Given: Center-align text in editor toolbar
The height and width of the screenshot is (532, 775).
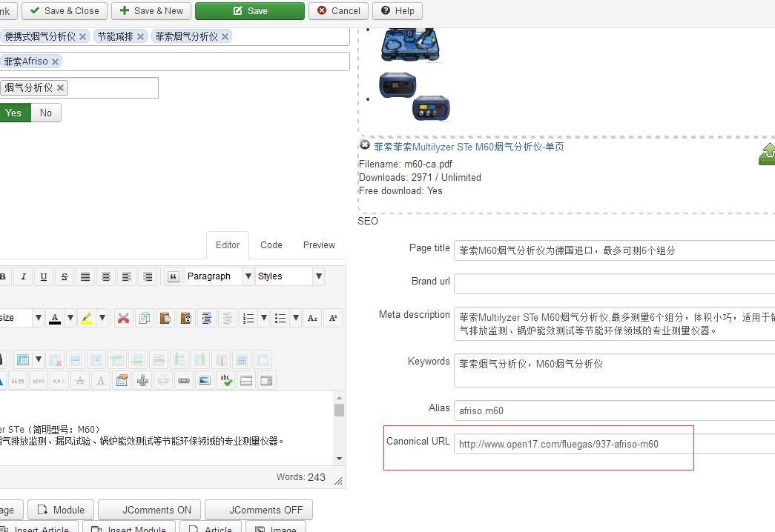Looking at the screenshot, I should (x=106, y=276).
